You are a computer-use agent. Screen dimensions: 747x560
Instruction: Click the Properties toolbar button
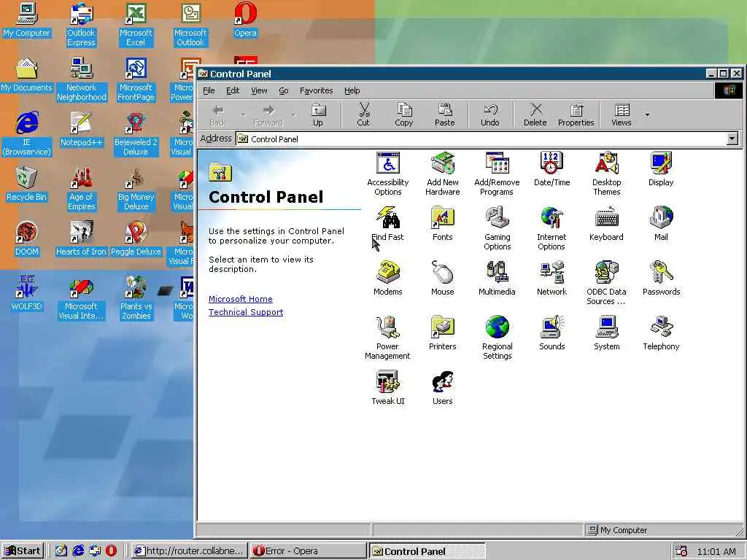pyautogui.click(x=576, y=114)
